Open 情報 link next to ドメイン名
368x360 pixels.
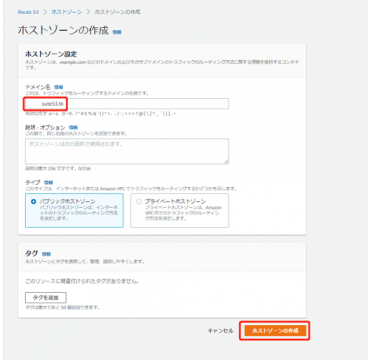[58, 87]
